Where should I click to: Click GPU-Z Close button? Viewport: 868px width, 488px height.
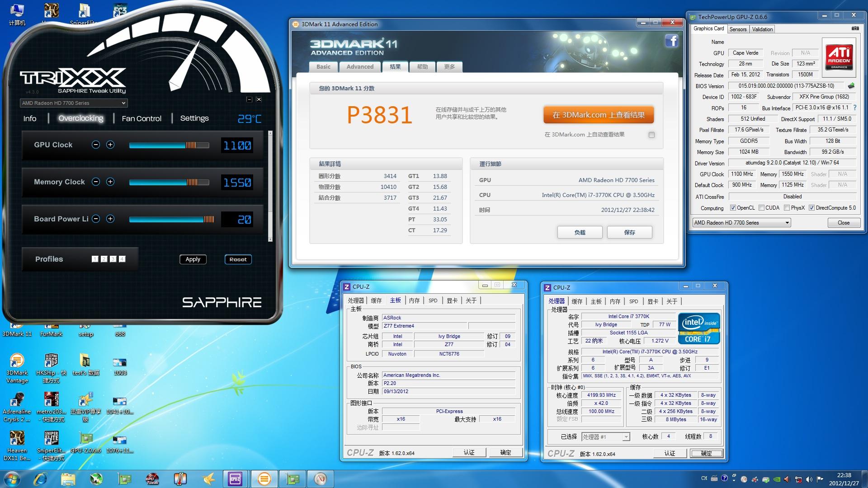click(844, 223)
